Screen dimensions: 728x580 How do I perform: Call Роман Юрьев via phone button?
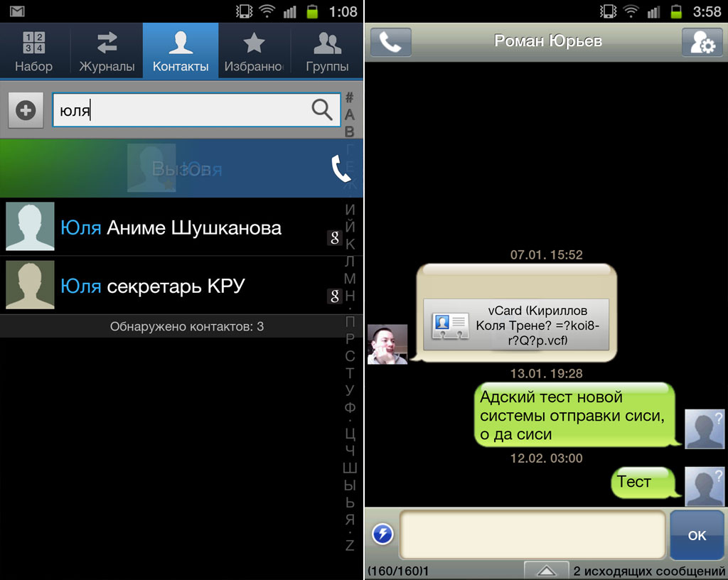click(x=391, y=42)
